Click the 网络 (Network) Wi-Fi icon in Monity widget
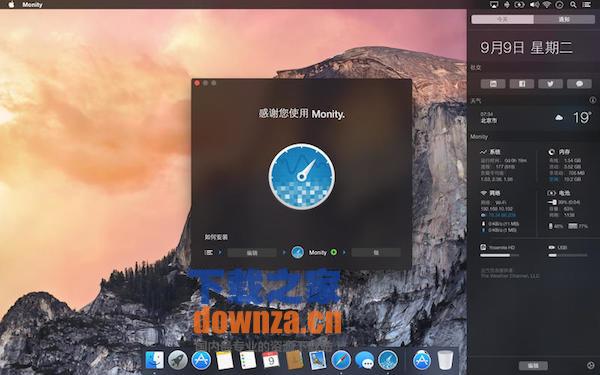The width and height of the screenshot is (600, 375). click(x=484, y=192)
